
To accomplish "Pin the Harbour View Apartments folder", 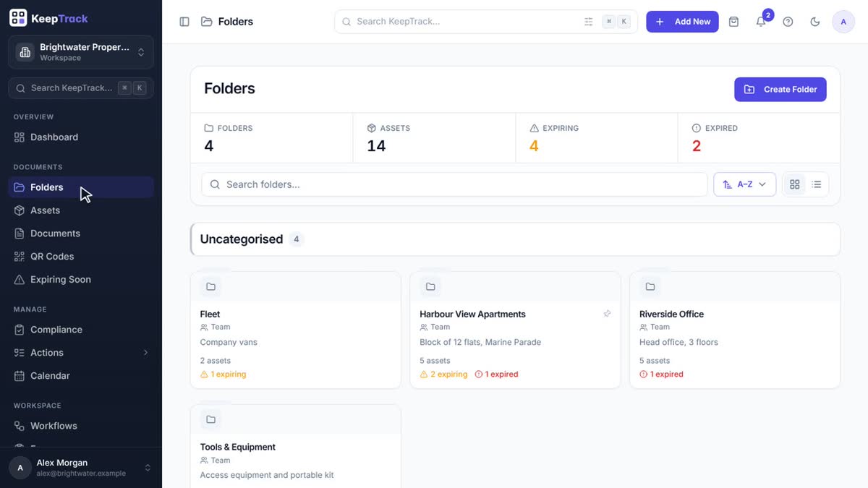I will point(607,314).
